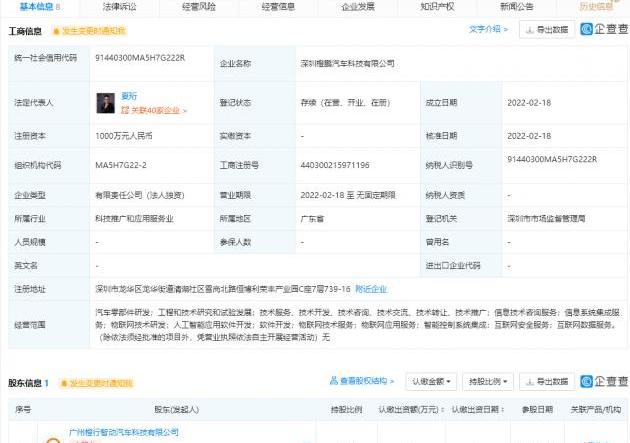
Task: Click the legal representative's photo
Action: (x=106, y=103)
